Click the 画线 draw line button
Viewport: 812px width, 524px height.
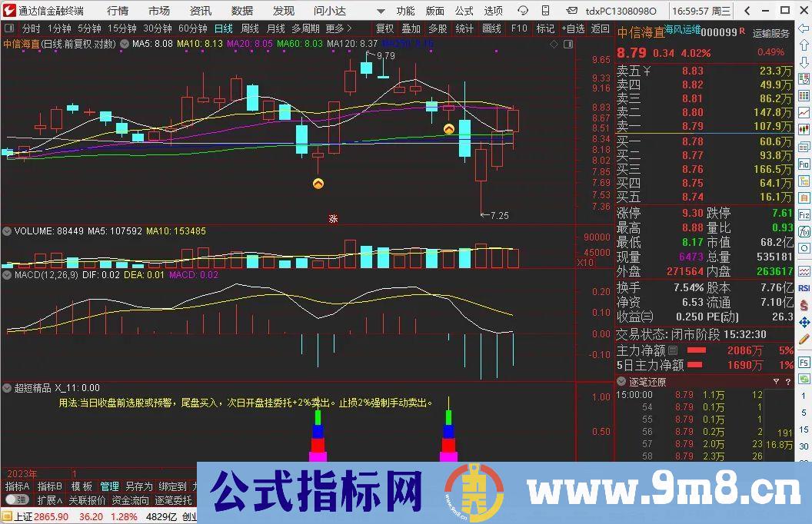click(x=491, y=28)
